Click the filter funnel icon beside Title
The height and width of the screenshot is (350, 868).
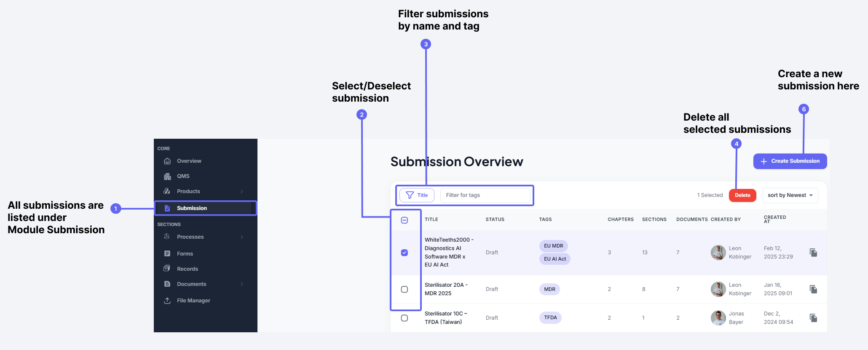click(410, 195)
